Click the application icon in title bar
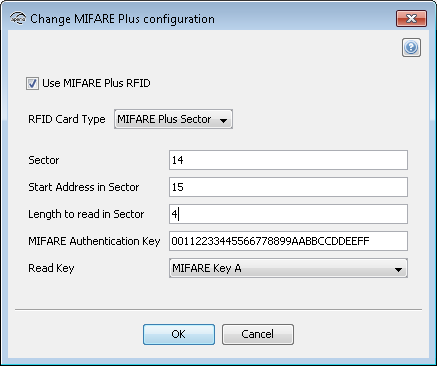The width and height of the screenshot is (437, 366). [x=18, y=18]
